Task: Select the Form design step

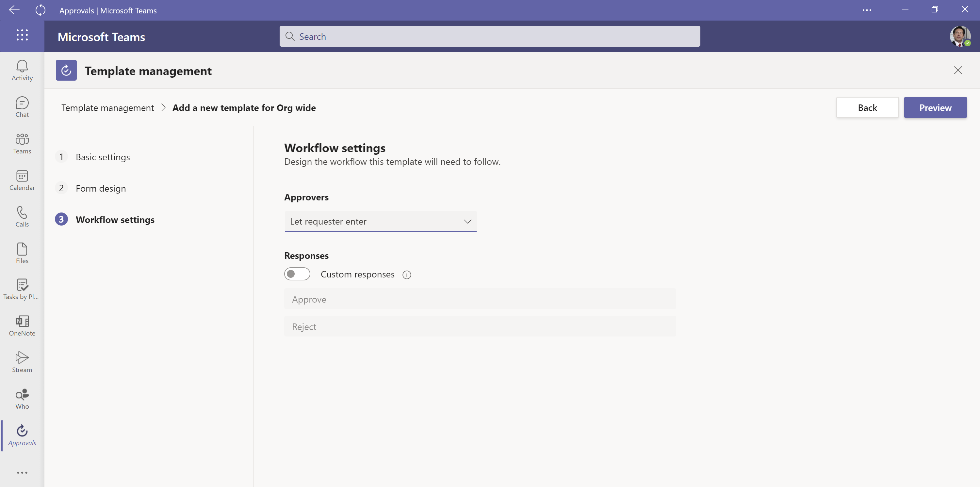Action: tap(100, 188)
